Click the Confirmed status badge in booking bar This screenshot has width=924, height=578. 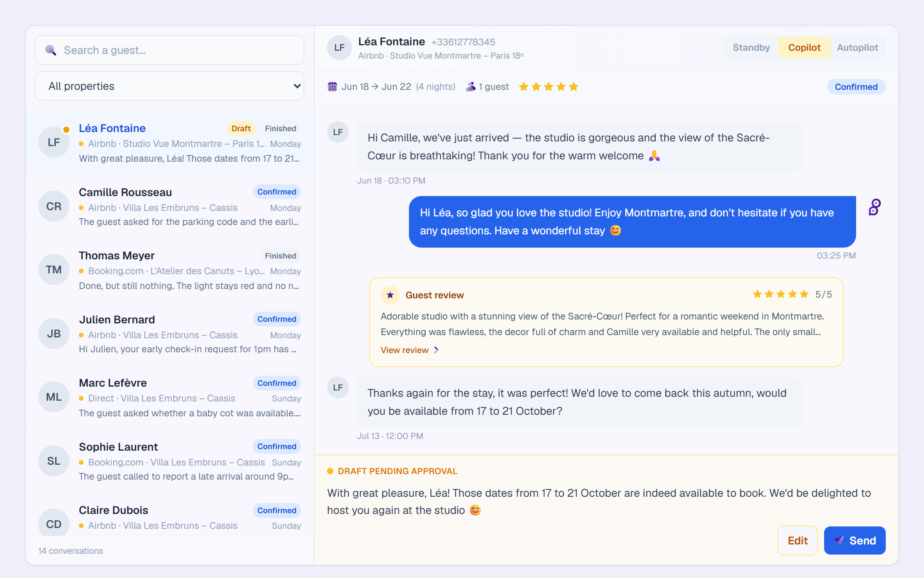tap(856, 87)
